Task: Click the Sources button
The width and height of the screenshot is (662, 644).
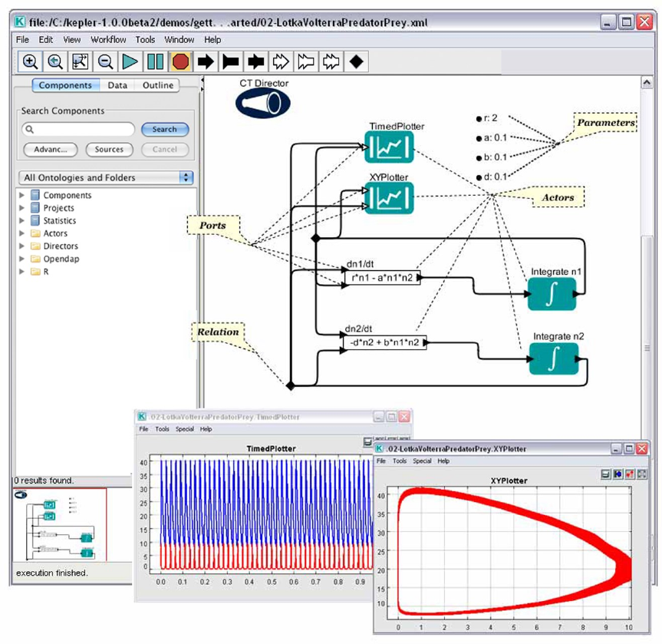Action: pos(109,150)
